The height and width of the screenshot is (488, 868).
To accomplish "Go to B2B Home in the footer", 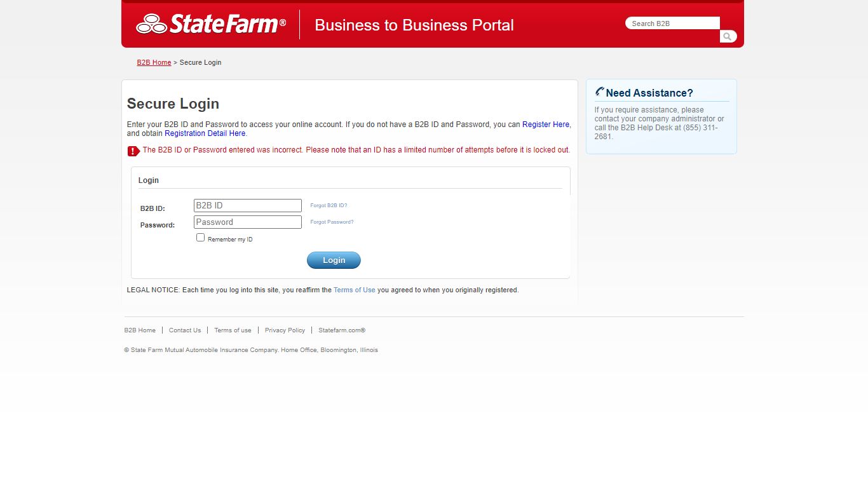I will pyautogui.click(x=140, y=330).
